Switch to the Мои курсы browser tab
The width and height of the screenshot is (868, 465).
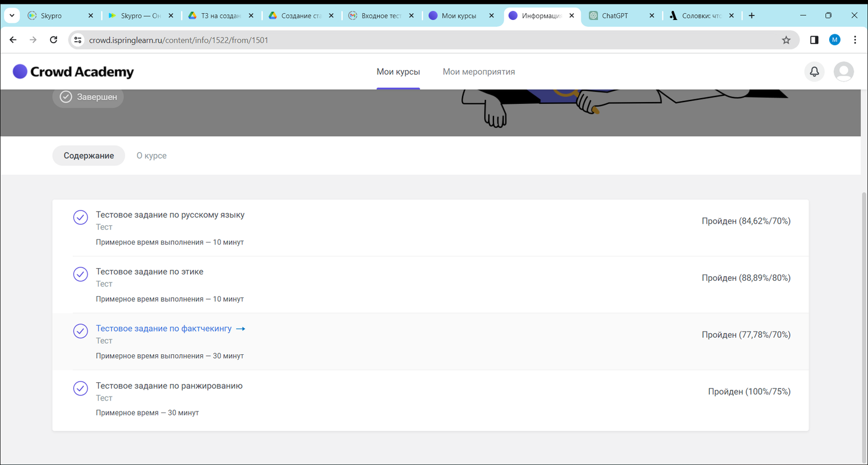tap(460, 15)
